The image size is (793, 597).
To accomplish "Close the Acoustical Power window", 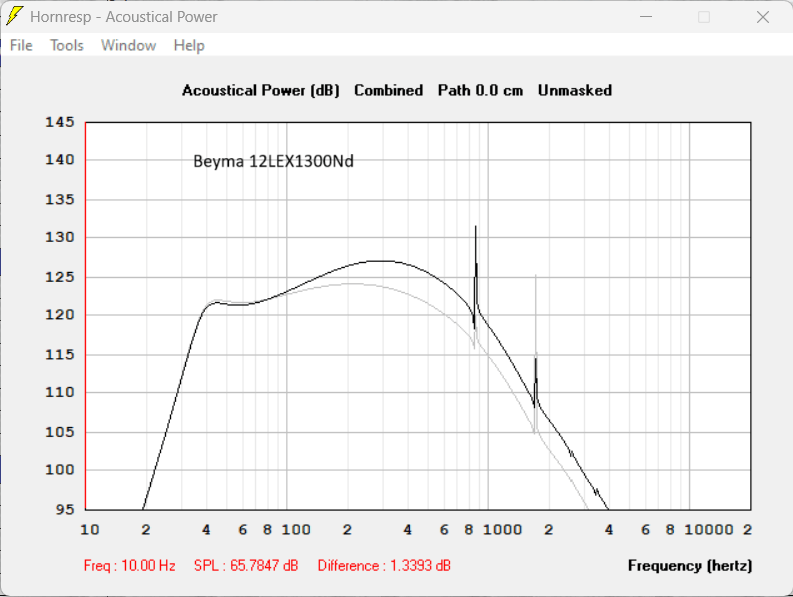I will 763,17.
